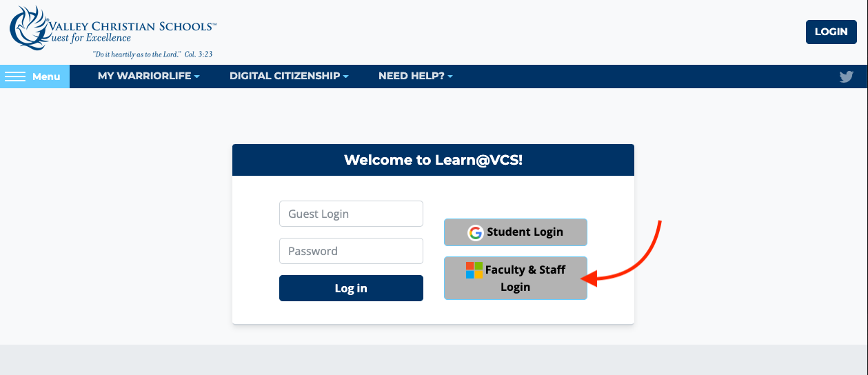
Task: Click the Valley Christian Schools dove logo
Action: (28, 29)
